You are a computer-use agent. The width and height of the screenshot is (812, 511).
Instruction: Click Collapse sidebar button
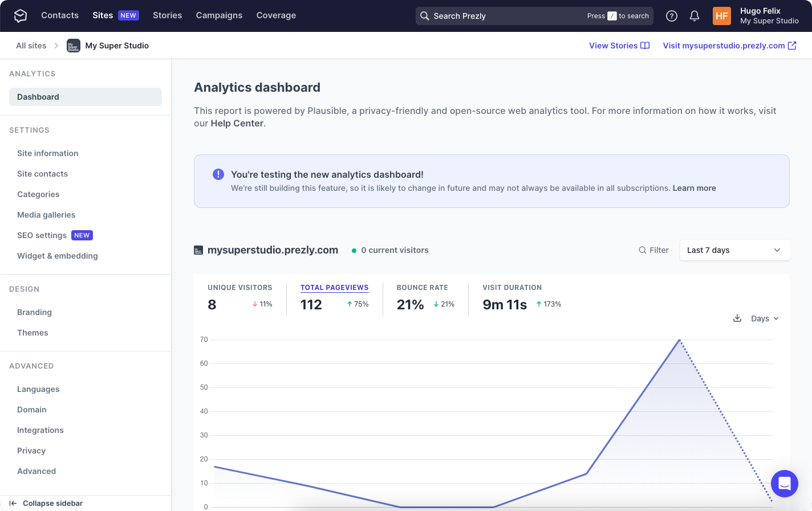[x=46, y=503]
